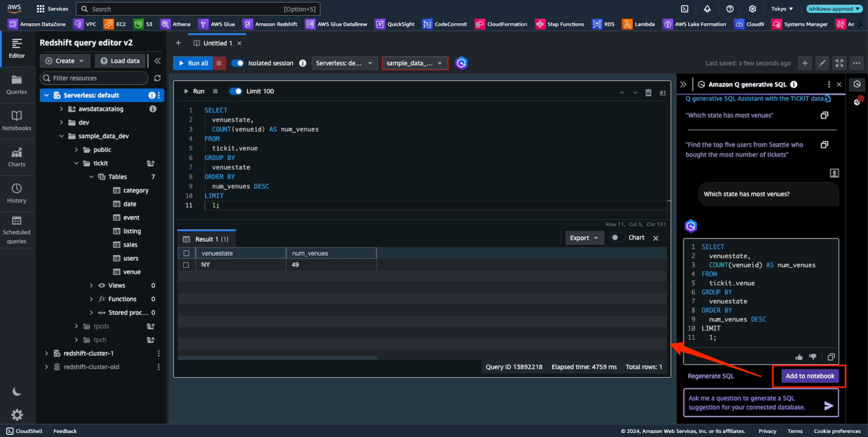The width and height of the screenshot is (868, 437).
Task: Expand the public schema folder
Action: tap(76, 150)
